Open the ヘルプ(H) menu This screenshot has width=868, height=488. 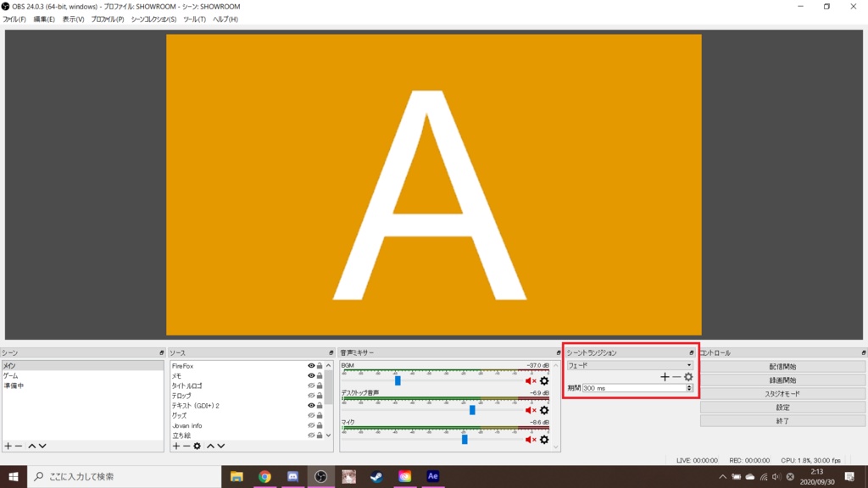pyautogui.click(x=225, y=19)
